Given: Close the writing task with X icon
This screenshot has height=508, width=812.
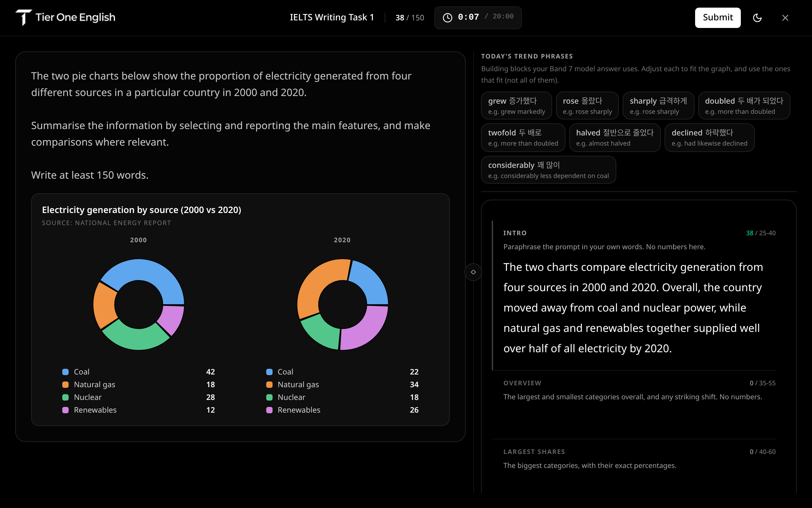Looking at the screenshot, I should click(x=785, y=17).
